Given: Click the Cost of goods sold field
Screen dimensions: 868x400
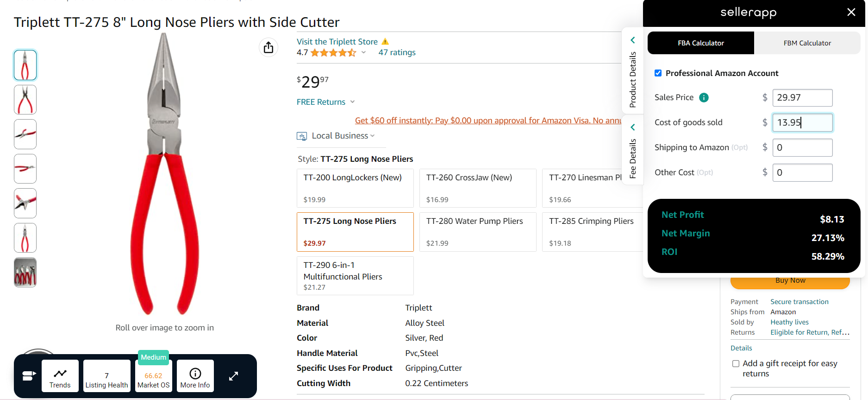Looking at the screenshot, I should [802, 122].
